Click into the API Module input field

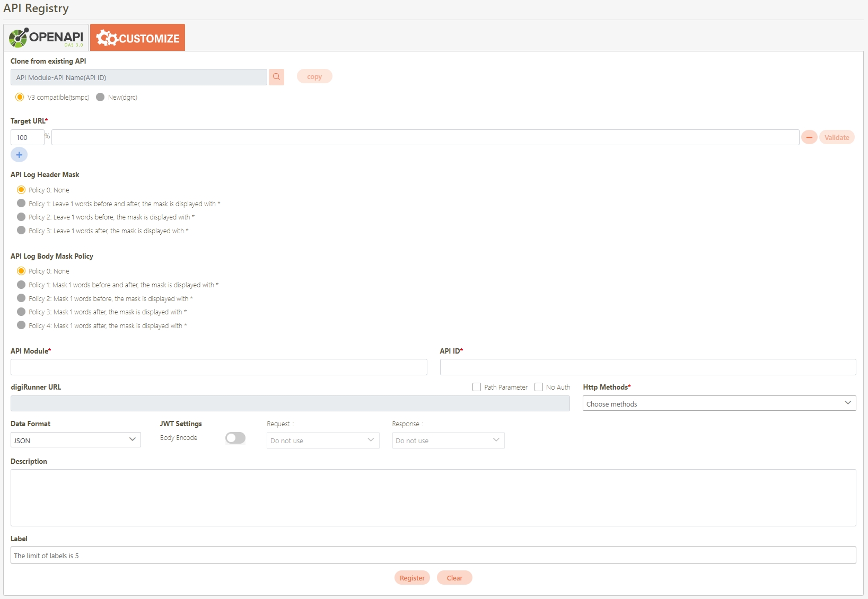[218, 367]
